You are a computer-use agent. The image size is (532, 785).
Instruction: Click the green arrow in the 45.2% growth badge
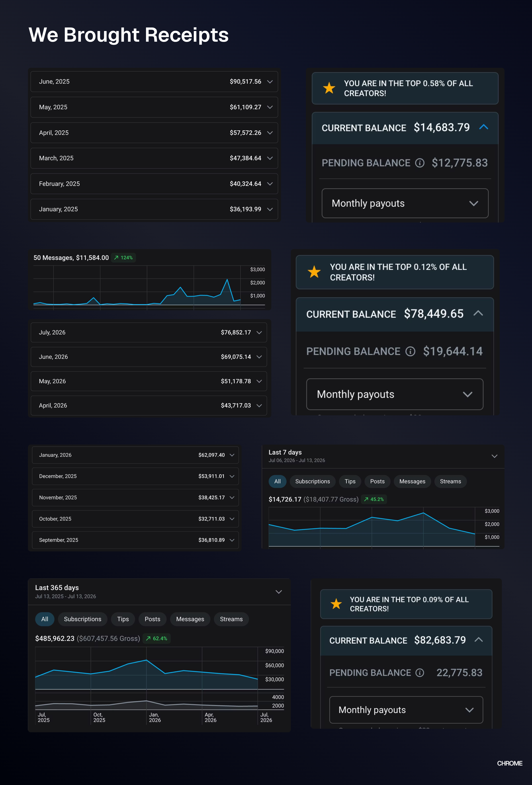click(x=366, y=499)
